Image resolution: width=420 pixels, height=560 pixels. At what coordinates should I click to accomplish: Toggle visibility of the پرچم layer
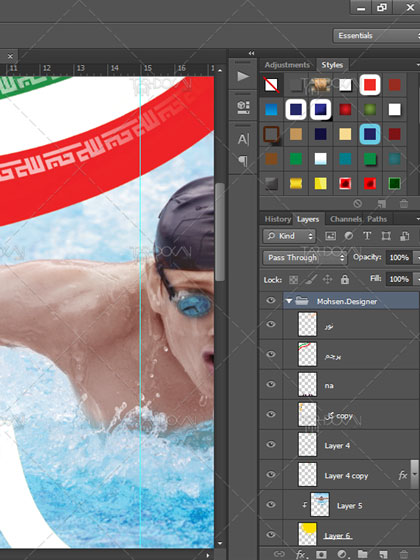pyautogui.click(x=271, y=354)
